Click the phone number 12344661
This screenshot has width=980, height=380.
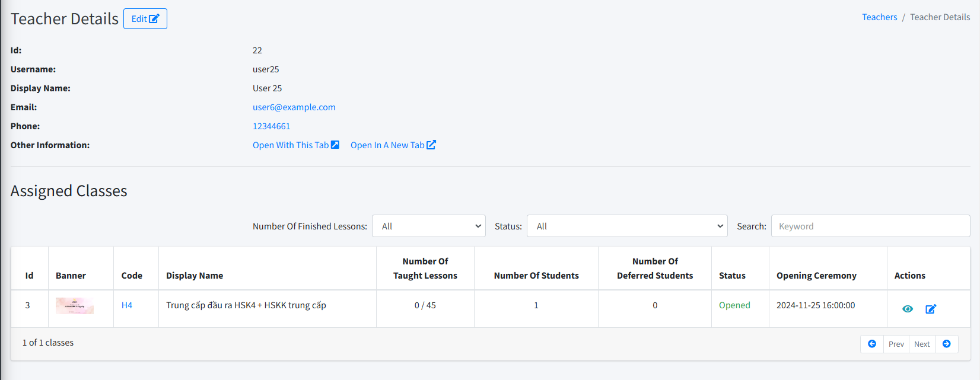(x=271, y=126)
